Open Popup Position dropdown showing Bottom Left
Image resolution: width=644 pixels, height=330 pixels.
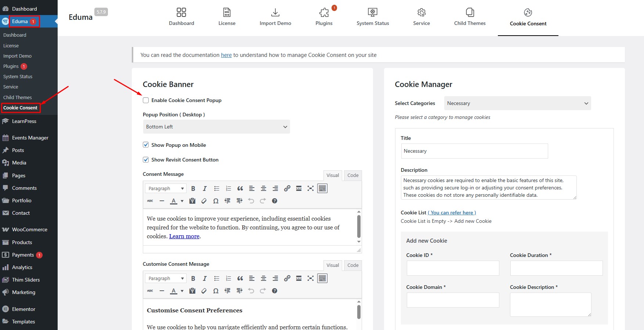pyautogui.click(x=216, y=127)
